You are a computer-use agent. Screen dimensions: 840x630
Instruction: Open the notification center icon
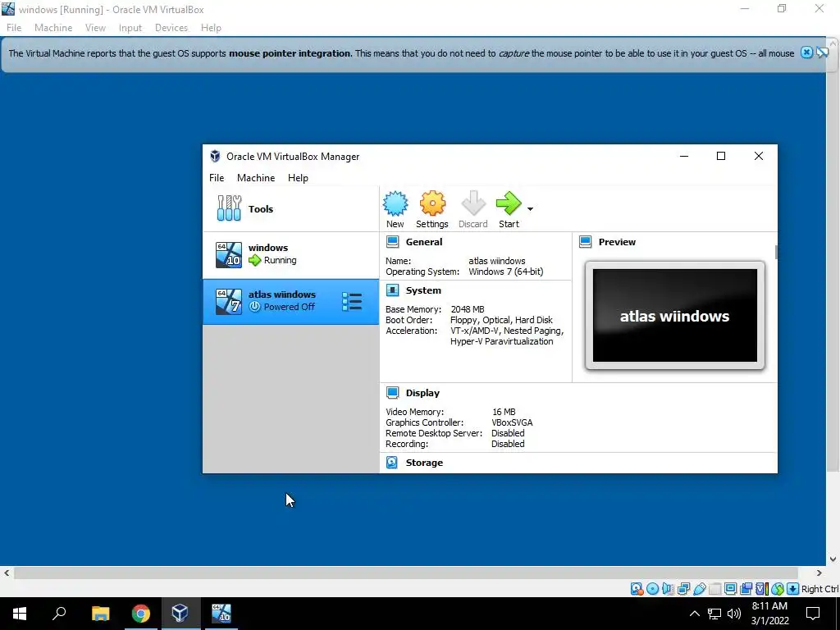[813, 614]
